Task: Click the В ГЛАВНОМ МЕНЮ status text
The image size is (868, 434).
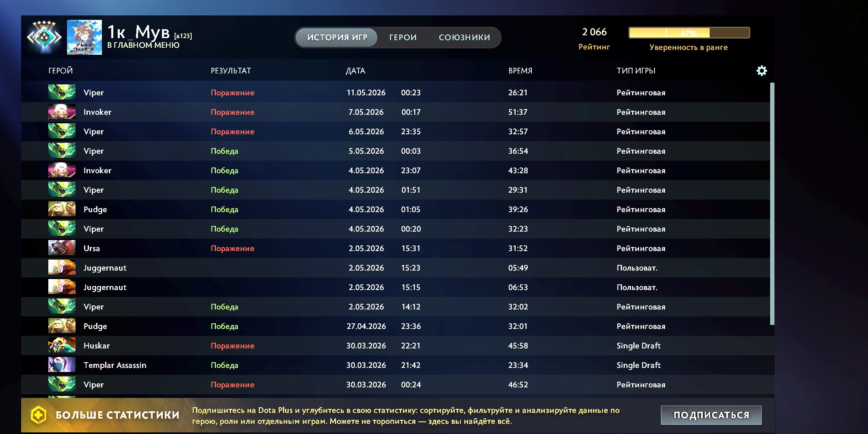Action: coord(143,45)
